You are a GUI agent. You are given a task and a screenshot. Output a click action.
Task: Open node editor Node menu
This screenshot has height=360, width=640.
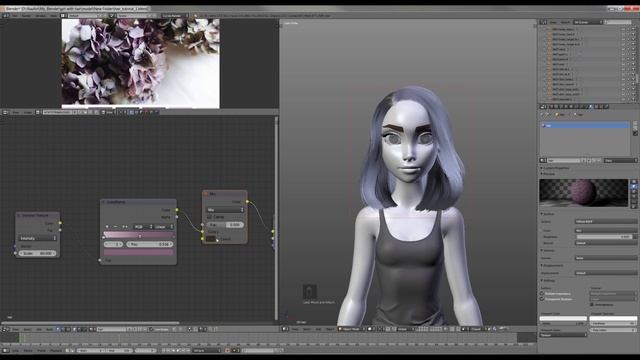(x=49, y=329)
